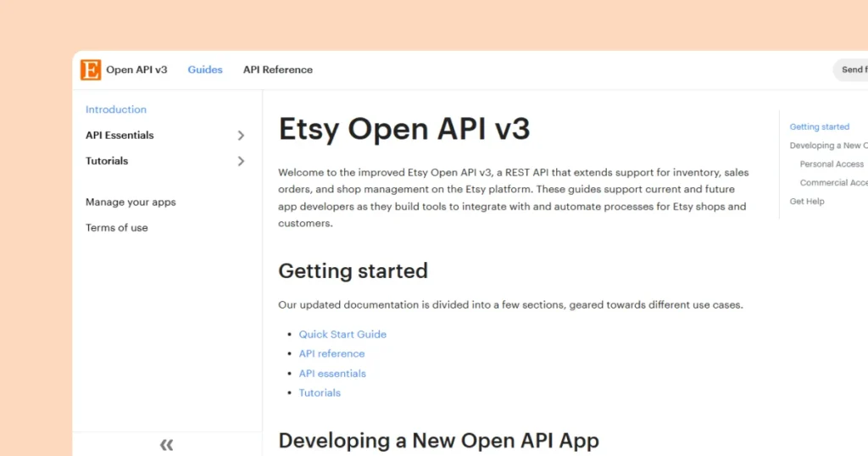
Task: Jump to Getting started in page outline
Action: (820, 127)
